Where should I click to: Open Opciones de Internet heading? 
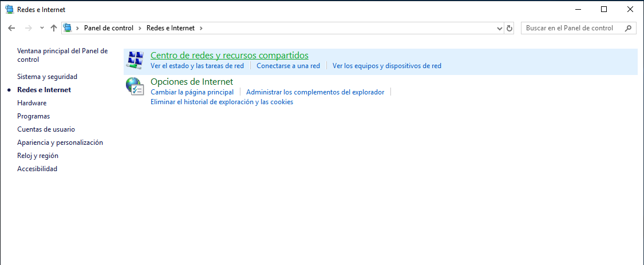[192, 81]
